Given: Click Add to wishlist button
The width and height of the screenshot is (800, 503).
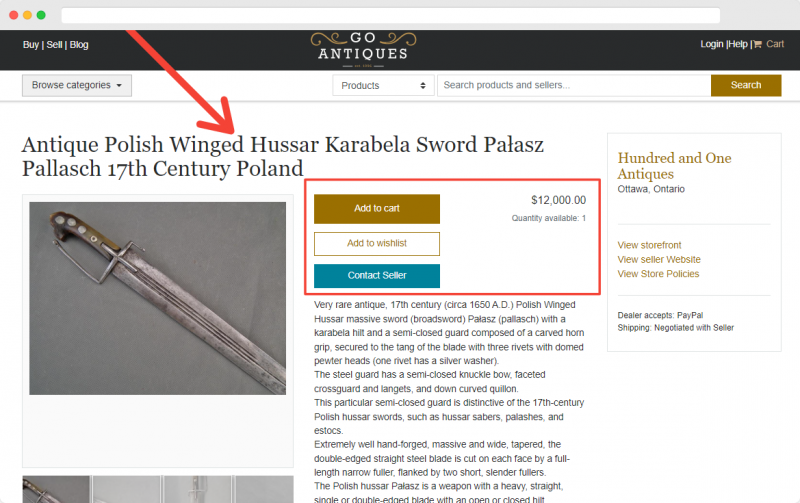Looking at the screenshot, I should click(377, 244).
